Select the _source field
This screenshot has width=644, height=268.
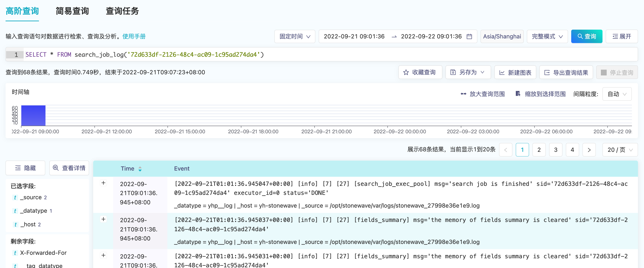click(31, 197)
